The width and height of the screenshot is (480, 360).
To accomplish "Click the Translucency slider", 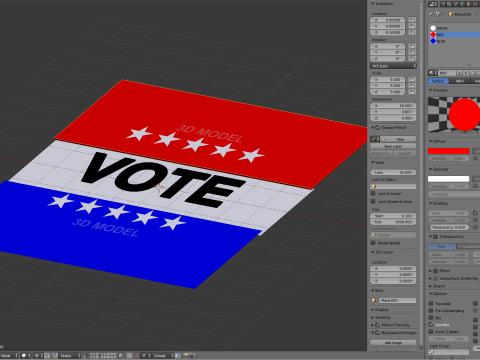I will tap(449, 227).
